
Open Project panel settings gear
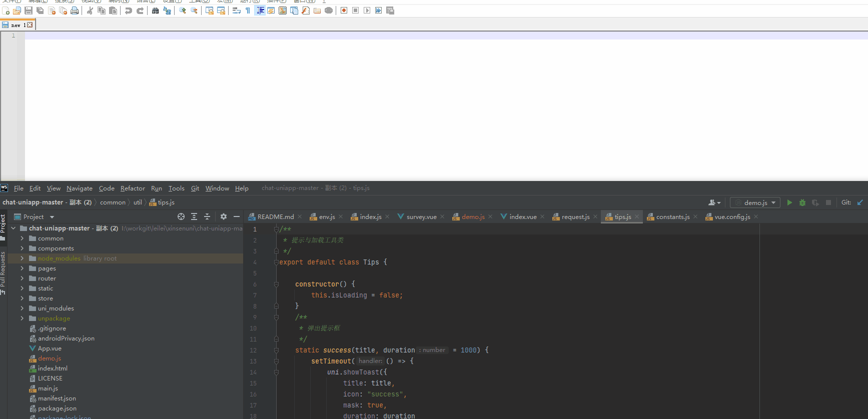coord(224,216)
